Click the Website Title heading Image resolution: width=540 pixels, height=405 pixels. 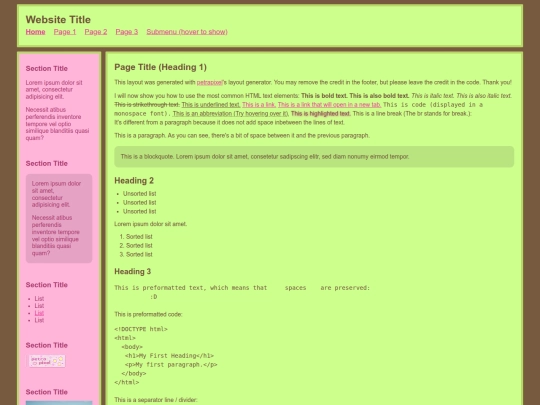[x=58, y=20]
